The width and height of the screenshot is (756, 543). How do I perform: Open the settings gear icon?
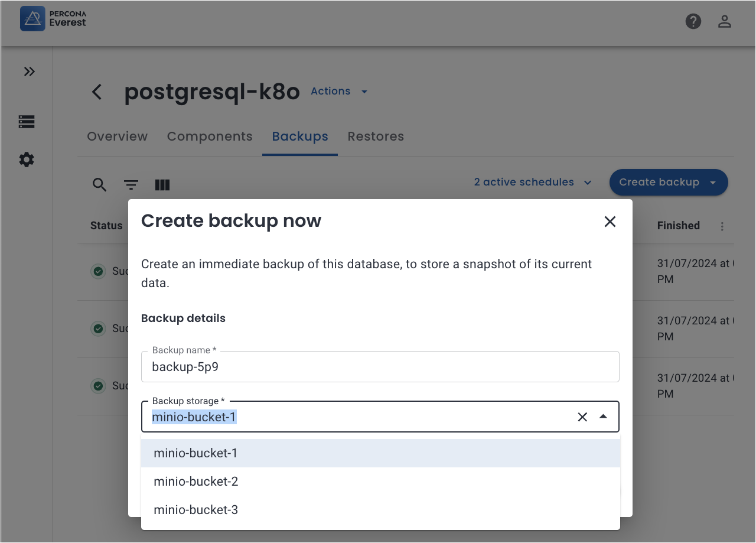27,160
